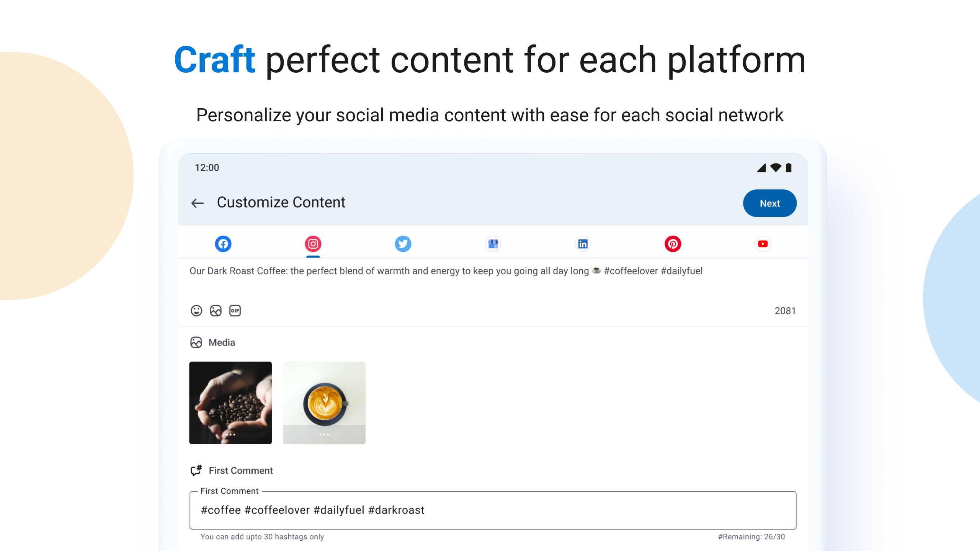Go back using the arrow icon

tap(197, 203)
